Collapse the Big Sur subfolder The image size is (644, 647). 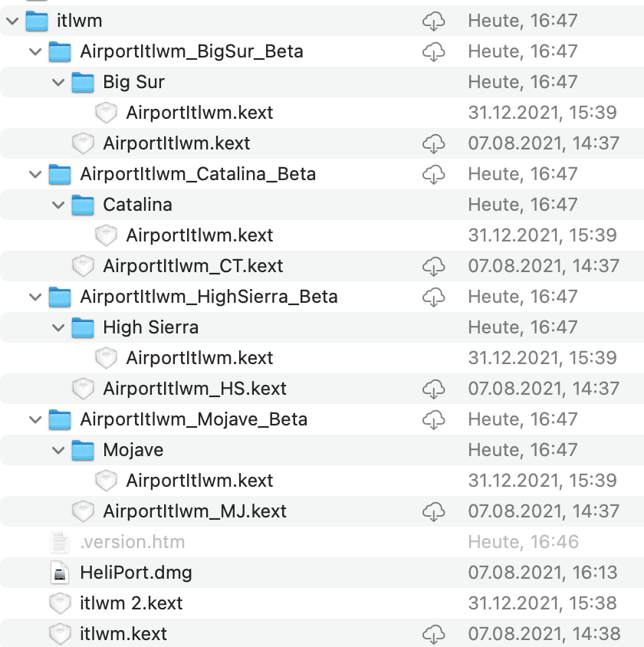(58, 82)
